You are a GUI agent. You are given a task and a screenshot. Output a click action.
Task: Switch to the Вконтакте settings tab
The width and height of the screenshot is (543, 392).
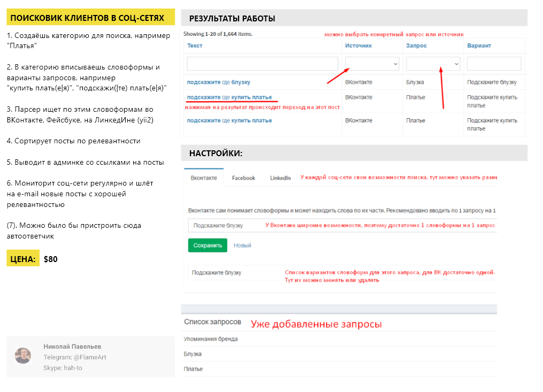(204, 178)
